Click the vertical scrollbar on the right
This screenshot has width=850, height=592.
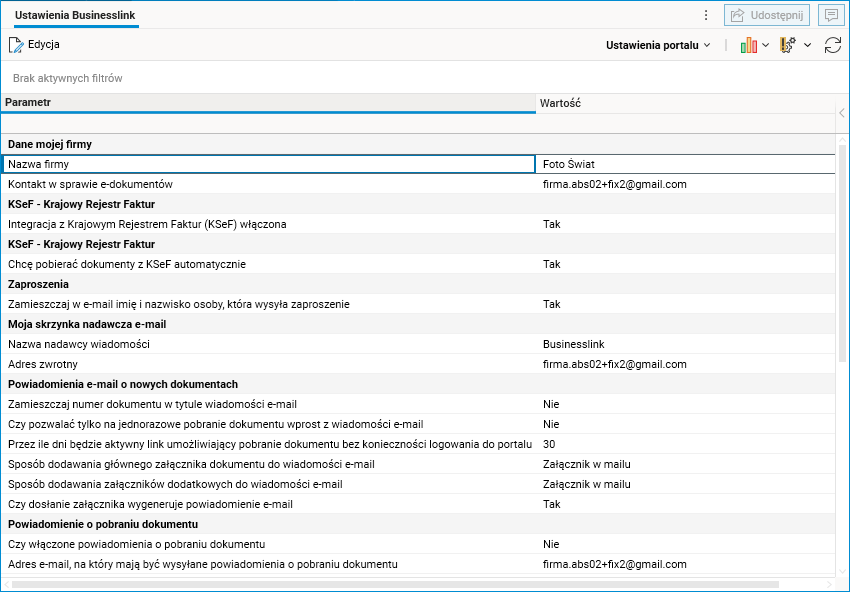click(x=842, y=252)
